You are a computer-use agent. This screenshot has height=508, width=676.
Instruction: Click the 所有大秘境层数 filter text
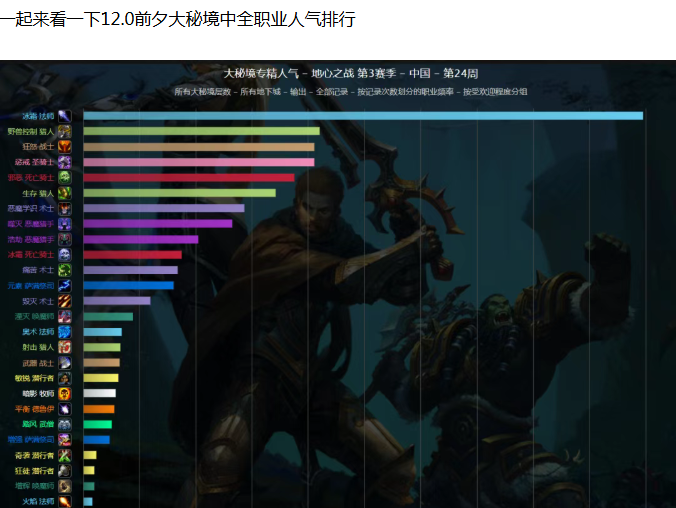coord(204,91)
